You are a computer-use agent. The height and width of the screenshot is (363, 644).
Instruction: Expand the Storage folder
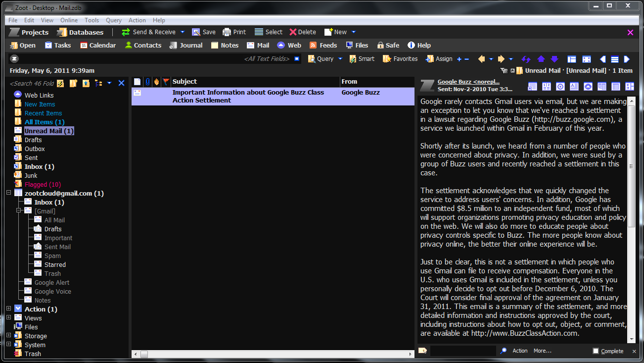point(8,336)
